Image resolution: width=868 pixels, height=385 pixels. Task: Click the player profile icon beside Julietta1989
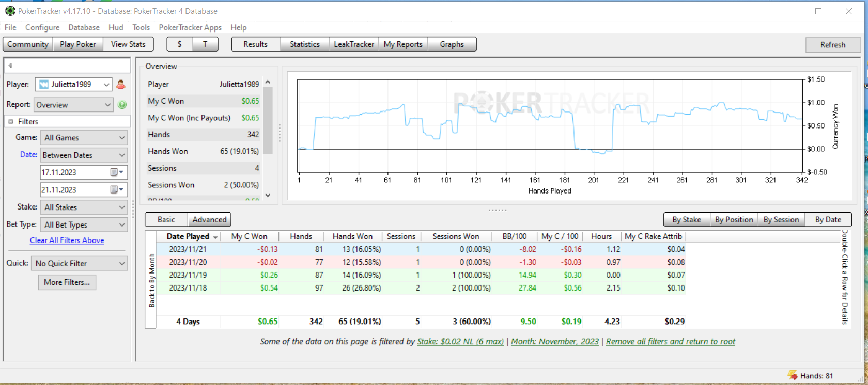tap(121, 84)
